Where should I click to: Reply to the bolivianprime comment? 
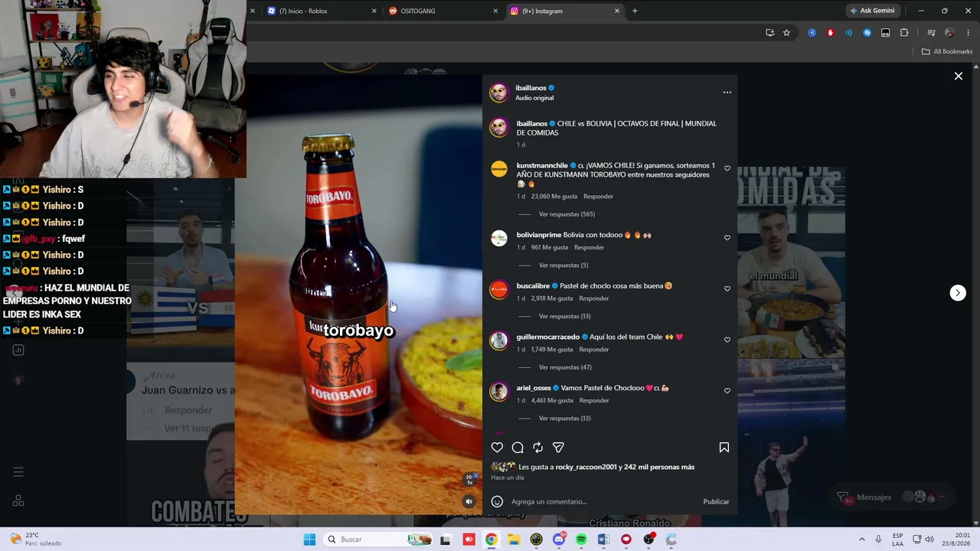pyautogui.click(x=589, y=248)
